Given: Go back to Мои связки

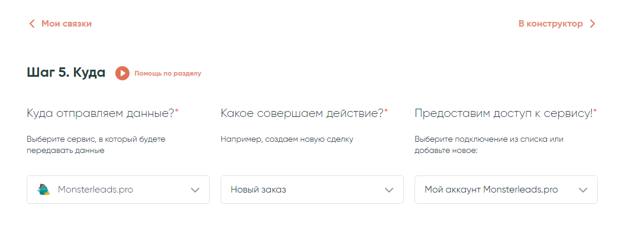Looking at the screenshot, I should (x=66, y=24).
